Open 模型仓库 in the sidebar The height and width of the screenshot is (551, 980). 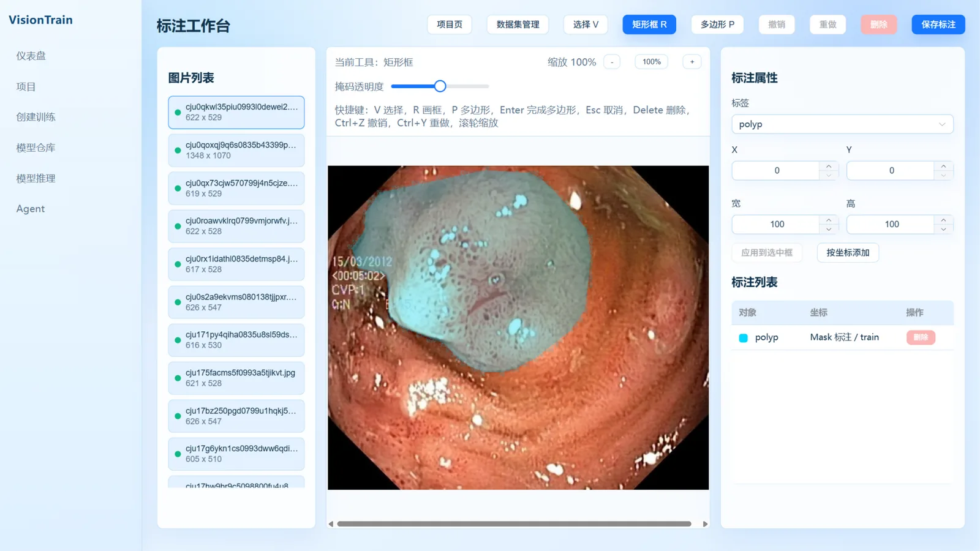(x=36, y=148)
